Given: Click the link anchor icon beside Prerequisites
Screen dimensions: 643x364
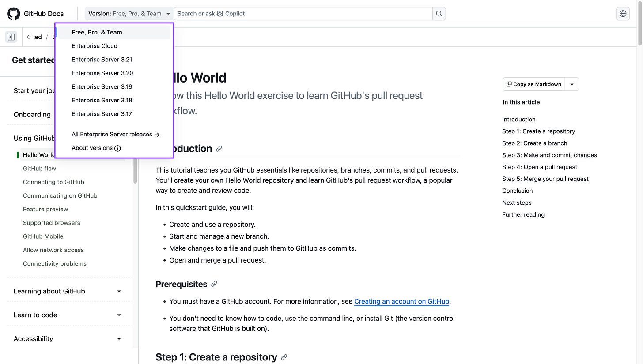Looking at the screenshot, I should [214, 284].
